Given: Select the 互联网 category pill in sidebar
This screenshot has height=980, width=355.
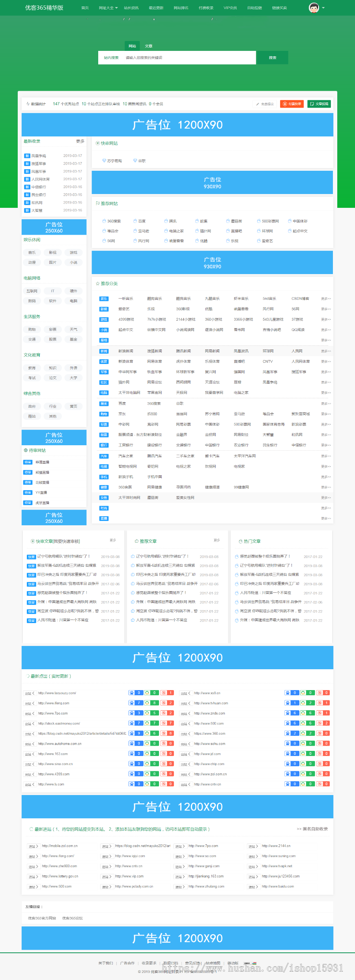Looking at the screenshot, I should (32, 291).
